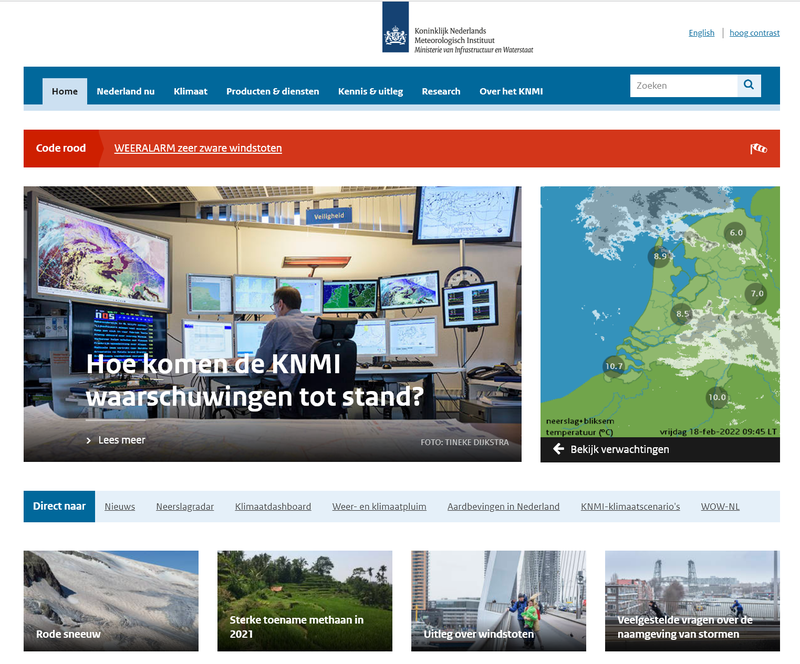Screen dimensions: 800x664
Task: Open Klimaatdashboard quick link
Action: 273,506
